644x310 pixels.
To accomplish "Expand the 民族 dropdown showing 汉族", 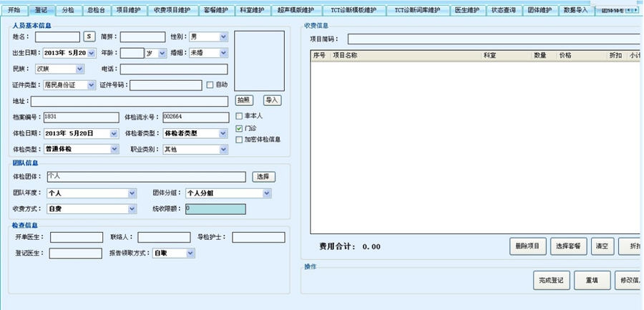I will [79, 69].
